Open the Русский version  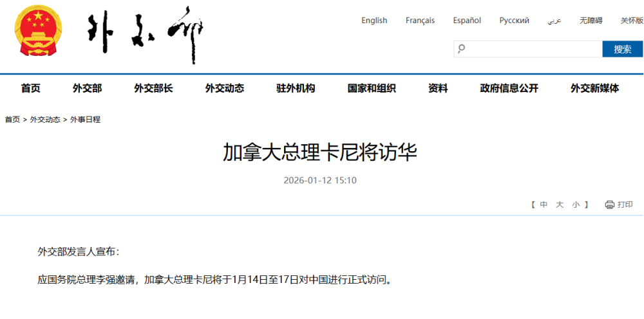[514, 21]
